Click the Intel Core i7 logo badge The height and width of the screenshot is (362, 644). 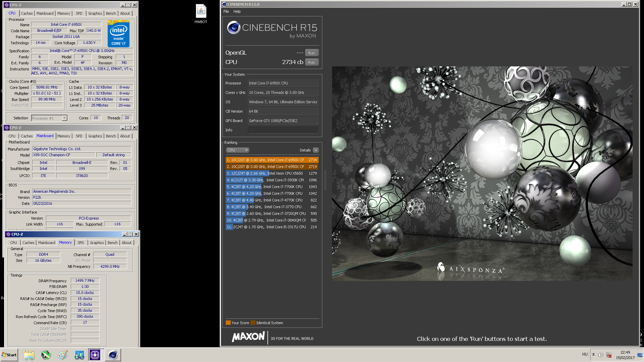point(118,34)
